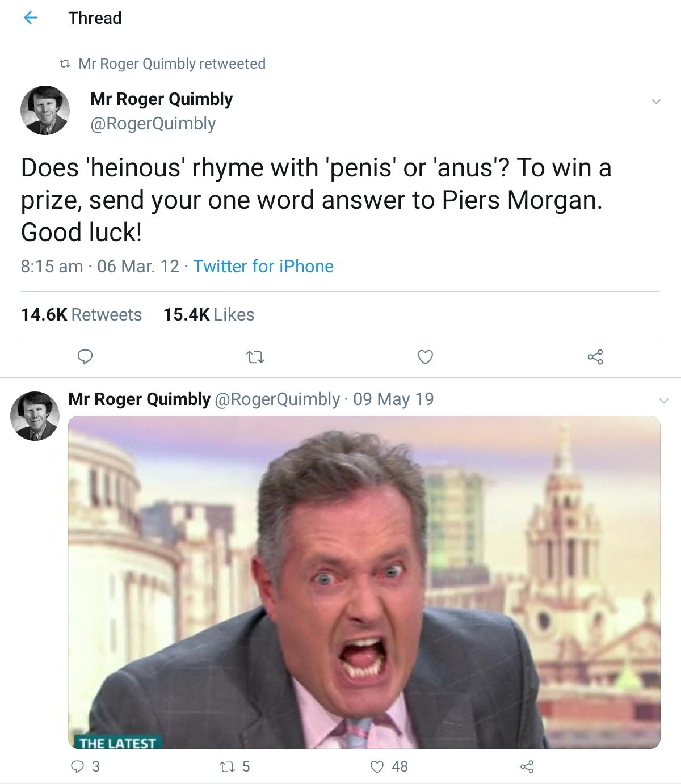Like the tweet with 48 likes
Viewport: 681px width, 784px height.
click(x=377, y=766)
